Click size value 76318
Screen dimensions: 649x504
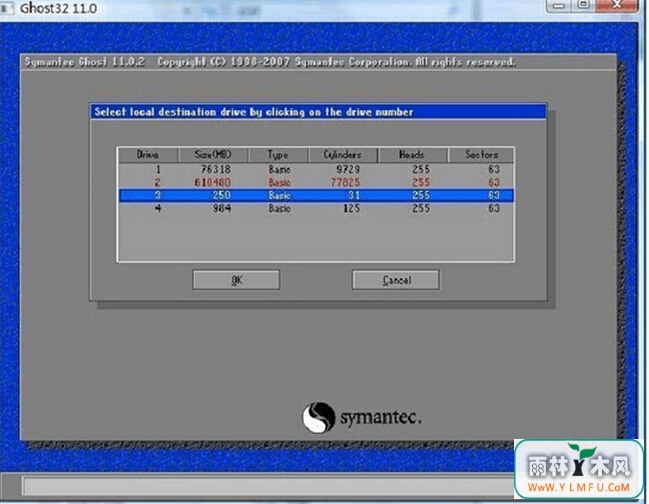click(216, 169)
